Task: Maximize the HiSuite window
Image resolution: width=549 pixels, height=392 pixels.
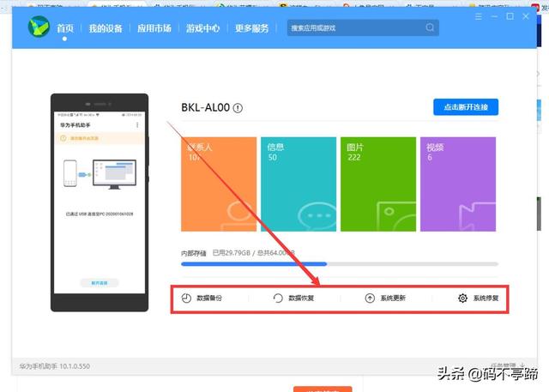Action: click(510, 16)
